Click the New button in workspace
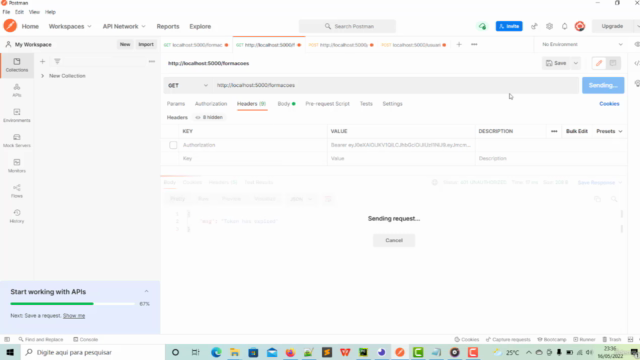The height and width of the screenshot is (360, 640). click(x=125, y=44)
